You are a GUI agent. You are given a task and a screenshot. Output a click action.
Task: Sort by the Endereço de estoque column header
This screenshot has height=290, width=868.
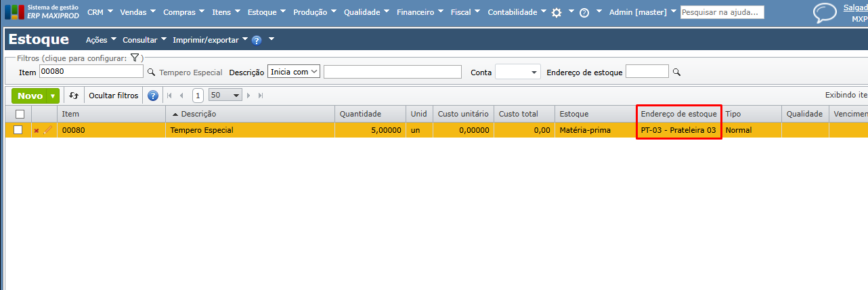pos(678,114)
